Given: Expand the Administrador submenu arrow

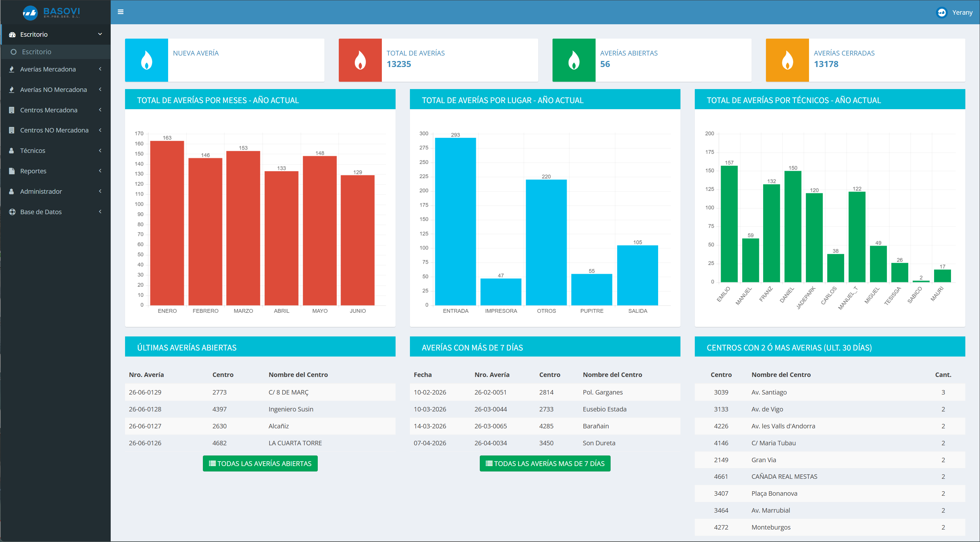Looking at the screenshot, I should (100, 192).
